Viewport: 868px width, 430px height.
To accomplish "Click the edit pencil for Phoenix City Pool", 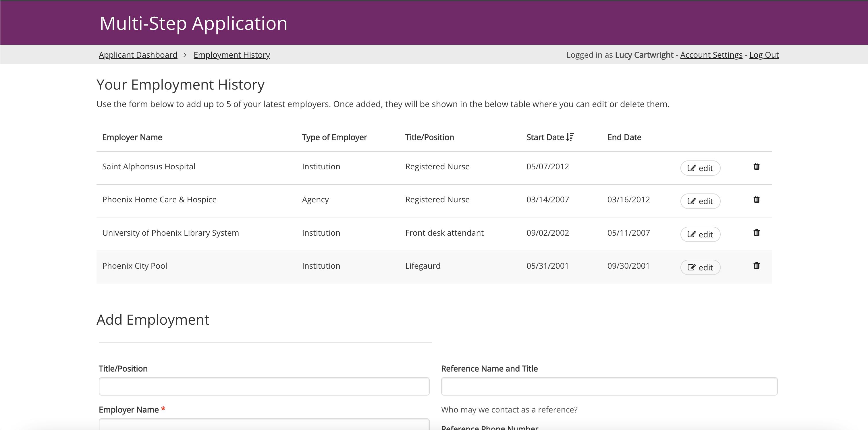I will (691, 267).
